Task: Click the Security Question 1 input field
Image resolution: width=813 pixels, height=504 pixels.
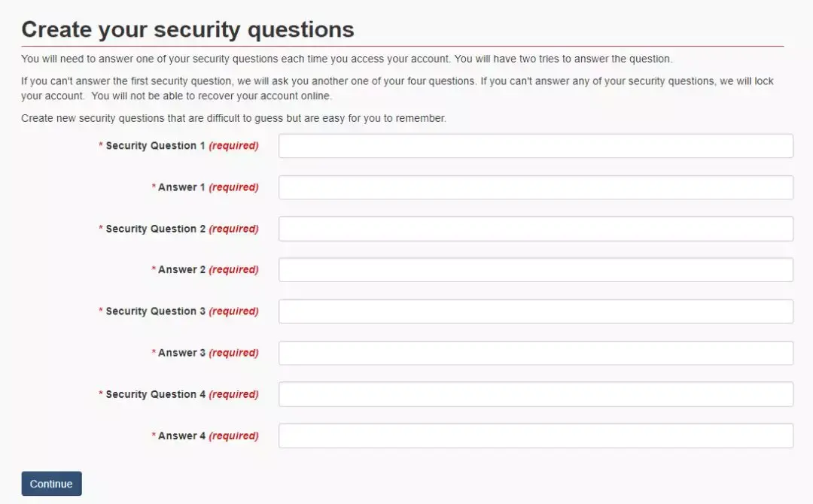Action: pyautogui.click(x=535, y=146)
